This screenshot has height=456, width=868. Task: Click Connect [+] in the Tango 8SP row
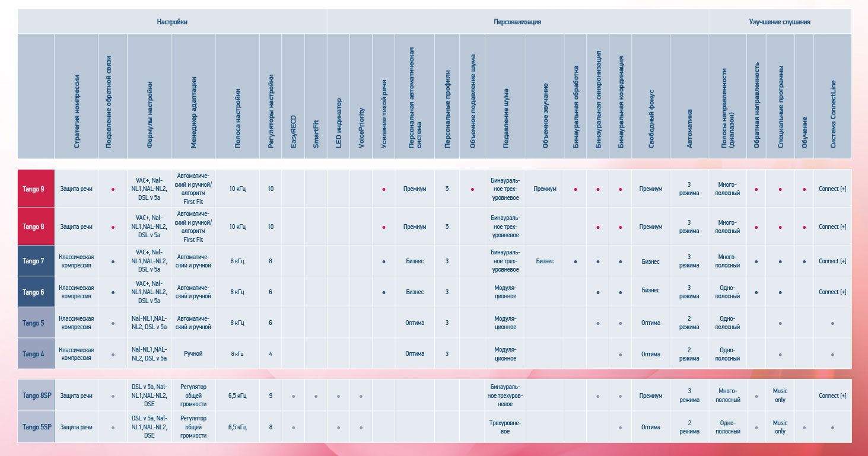[832, 396]
